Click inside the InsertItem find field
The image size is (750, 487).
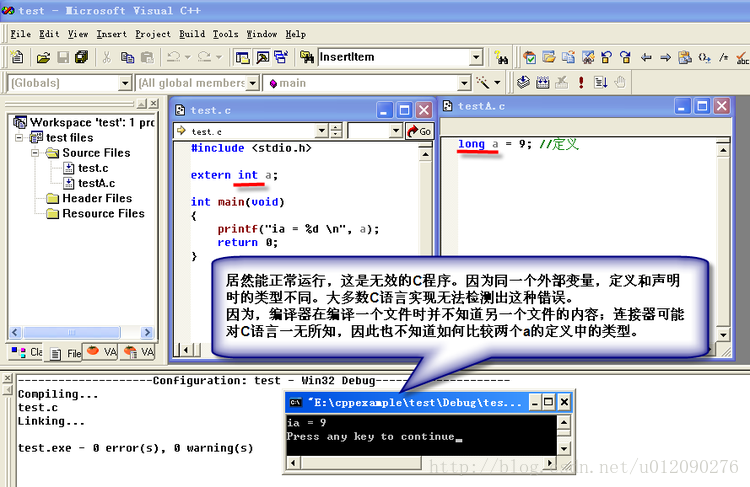coord(394,57)
